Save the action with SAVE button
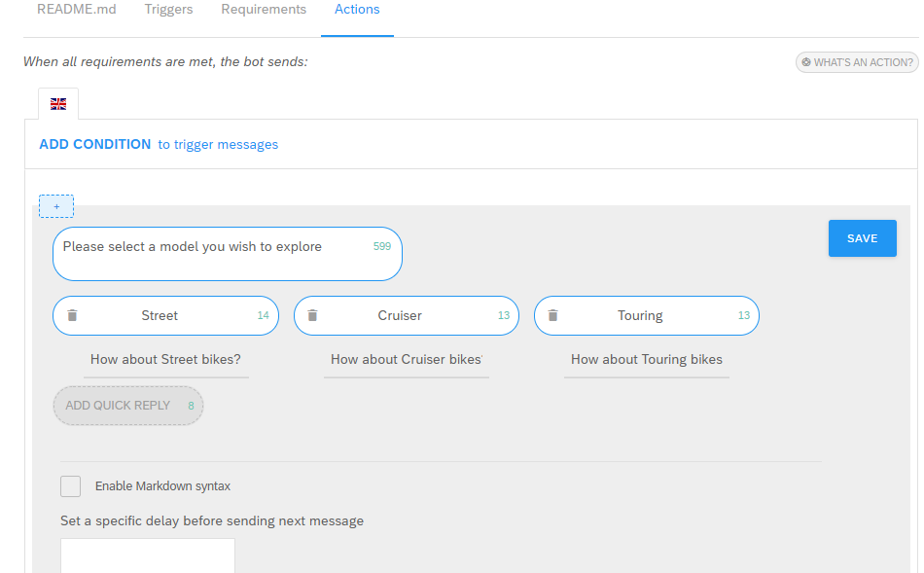924x573 pixels. click(x=862, y=238)
